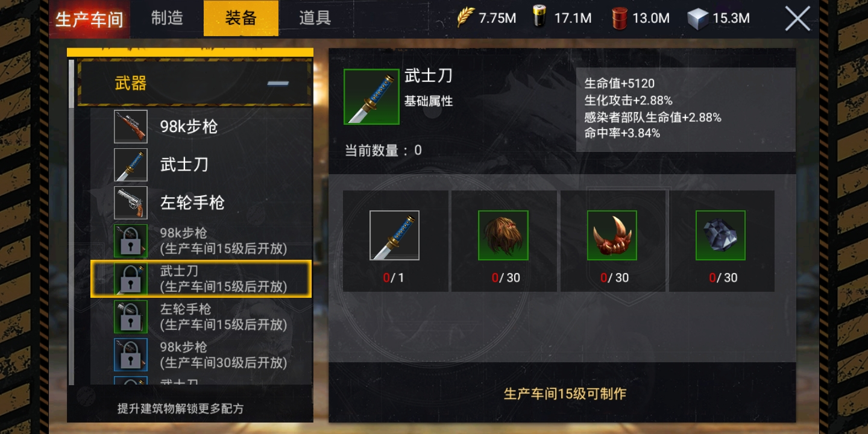Select locked 98k步枪 requiring level 30

pyautogui.click(x=201, y=354)
